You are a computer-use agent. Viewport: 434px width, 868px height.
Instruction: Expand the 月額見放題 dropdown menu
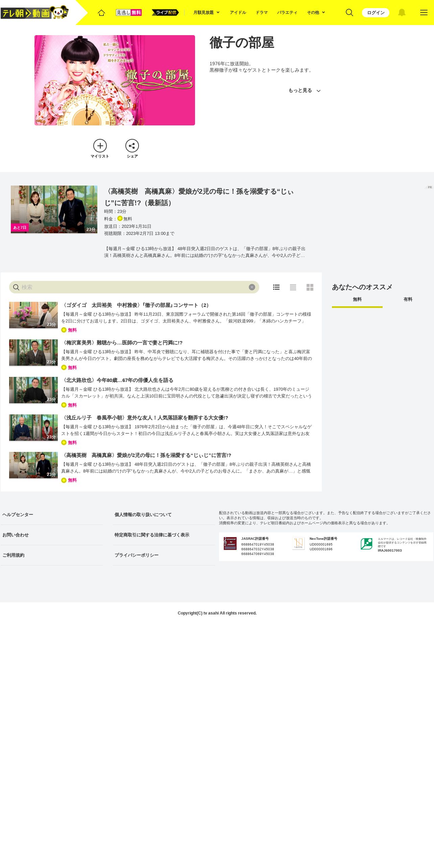click(207, 13)
